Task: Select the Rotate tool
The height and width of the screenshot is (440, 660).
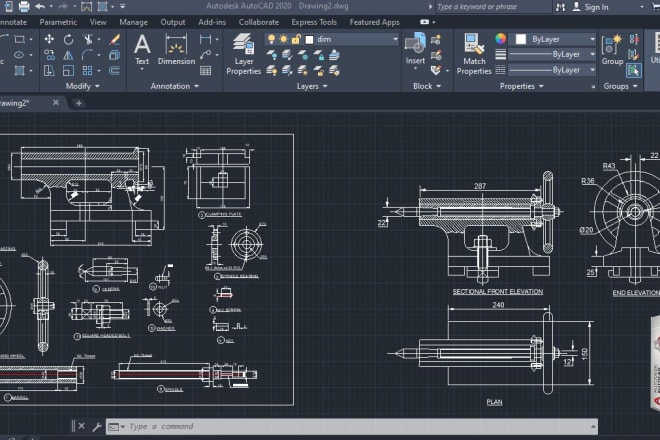Action: [x=68, y=39]
